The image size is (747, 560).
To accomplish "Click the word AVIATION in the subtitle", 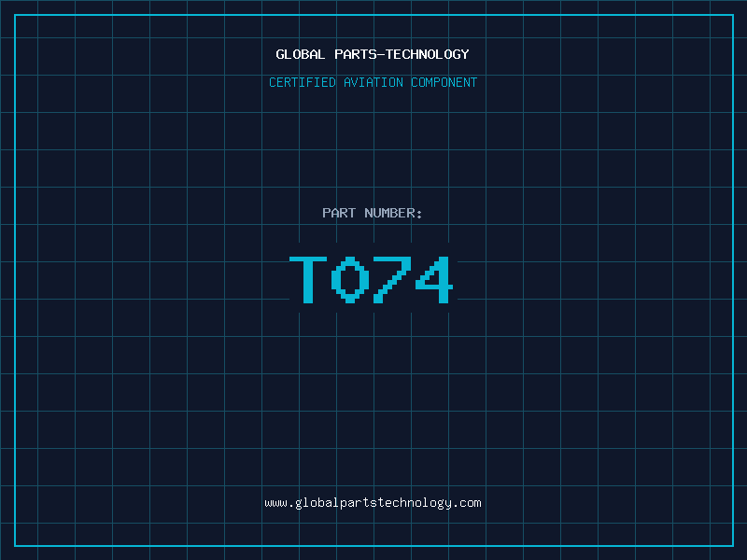I will click(373, 82).
